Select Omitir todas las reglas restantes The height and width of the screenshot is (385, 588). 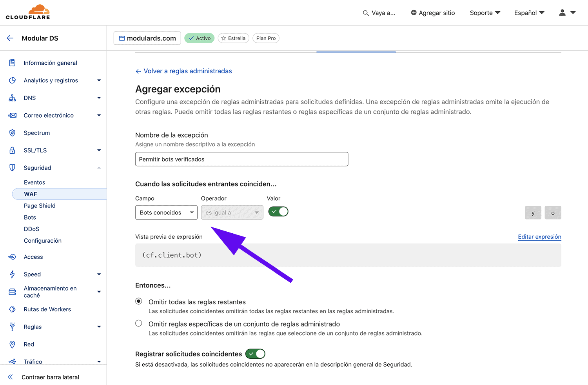point(139,301)
